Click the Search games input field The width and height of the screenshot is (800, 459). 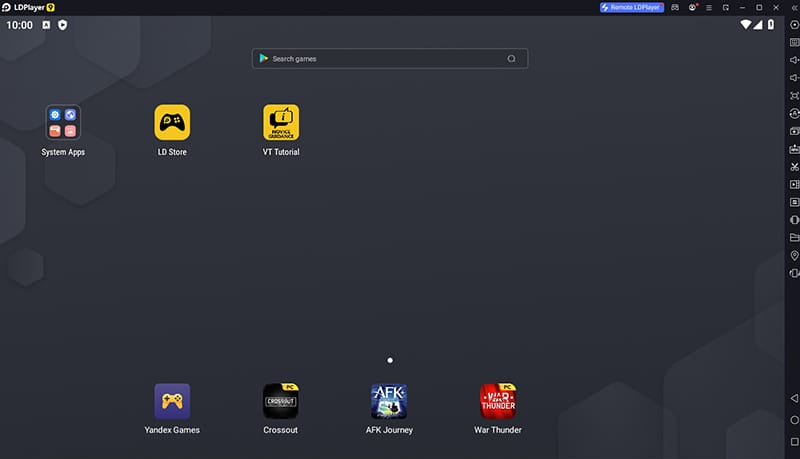point(390,59)
